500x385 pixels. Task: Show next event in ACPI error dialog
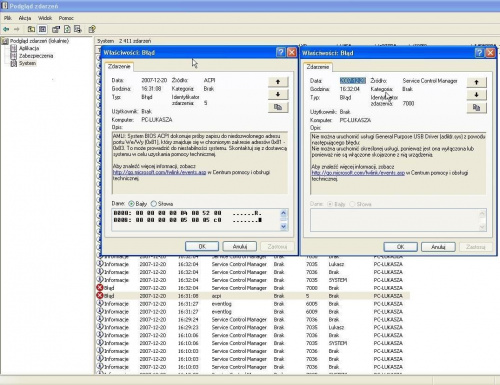[278, 94]
